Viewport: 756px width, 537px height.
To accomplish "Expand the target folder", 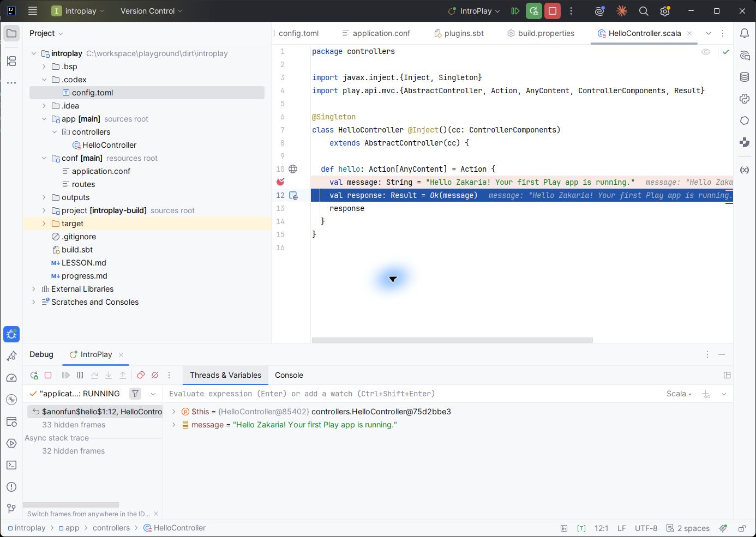I will tap(44, 224).
